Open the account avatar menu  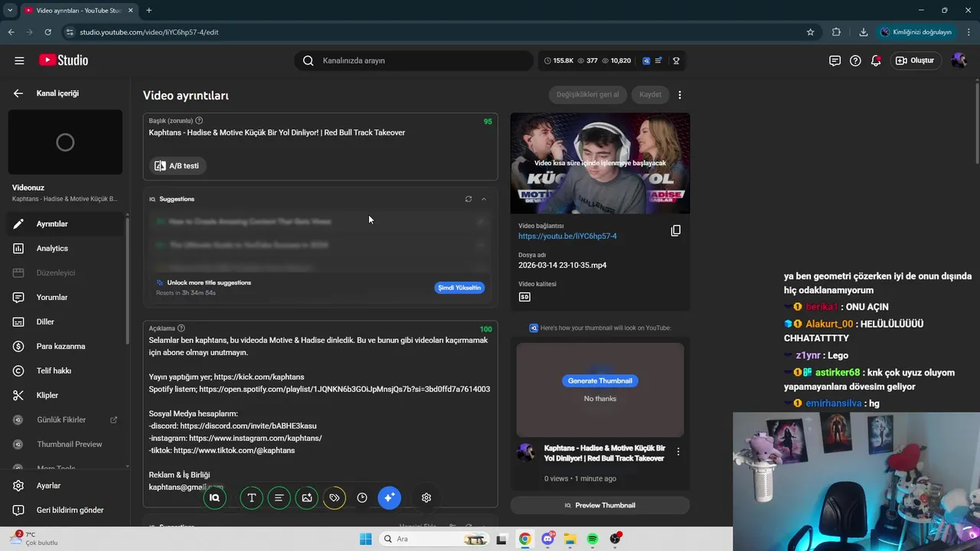tap(959, 60)
